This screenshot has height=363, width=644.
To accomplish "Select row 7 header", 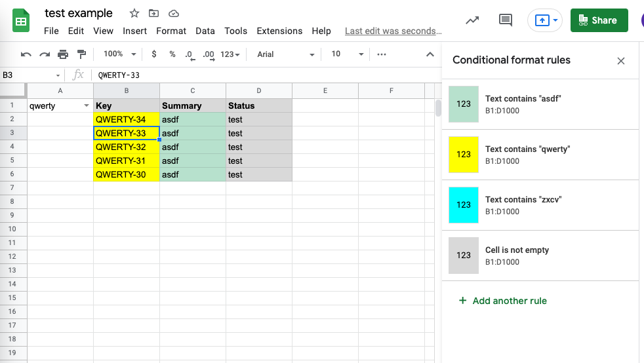I will click(x=12, y=188).
